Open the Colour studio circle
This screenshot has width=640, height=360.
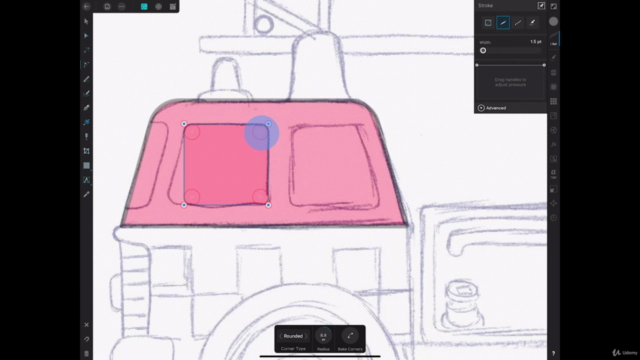pos(553,22)
